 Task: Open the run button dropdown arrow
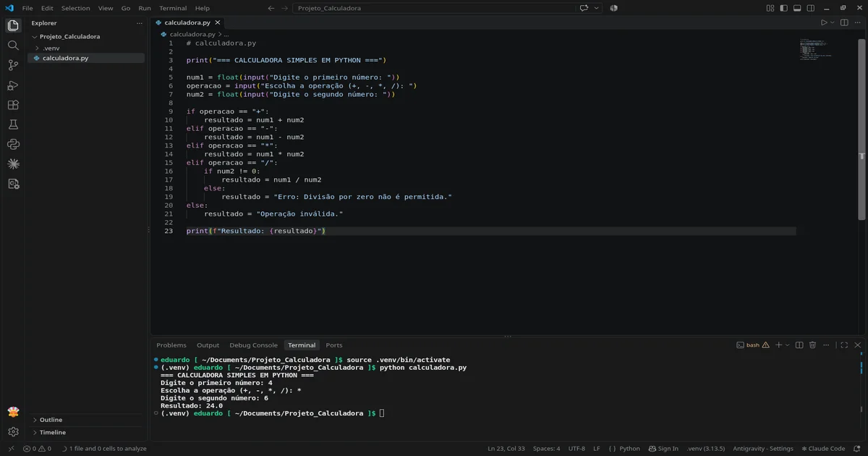(x=832, y=22)
